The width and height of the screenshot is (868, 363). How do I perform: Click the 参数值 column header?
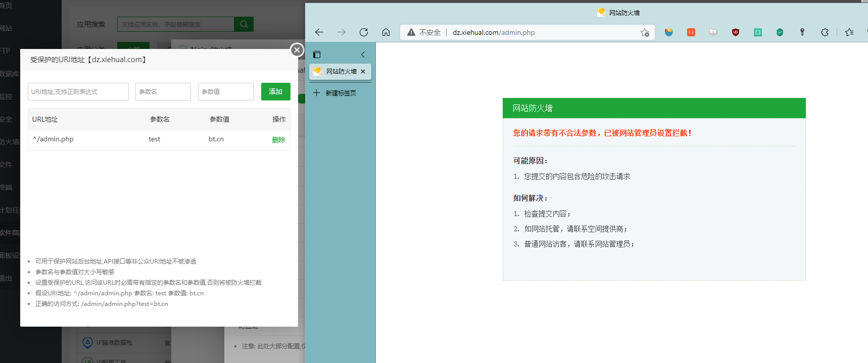pos(219,119)
